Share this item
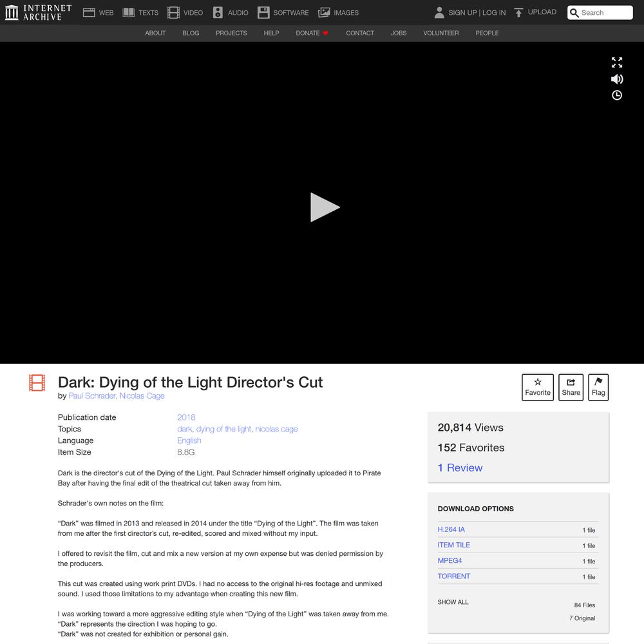This screenshot has height=644, width=644. click(x=571, y=387)
